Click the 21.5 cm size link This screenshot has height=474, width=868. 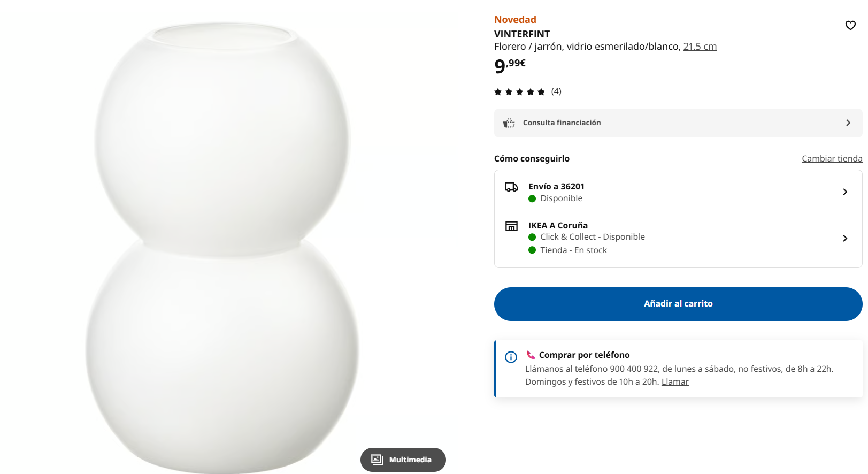click(700, 47)
